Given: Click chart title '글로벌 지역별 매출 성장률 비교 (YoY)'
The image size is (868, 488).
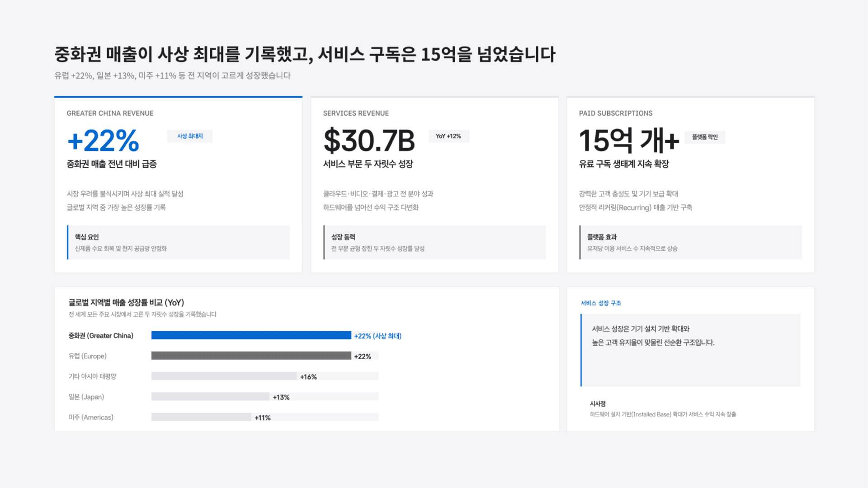Looking at the screenshot, I should (126, 303).
